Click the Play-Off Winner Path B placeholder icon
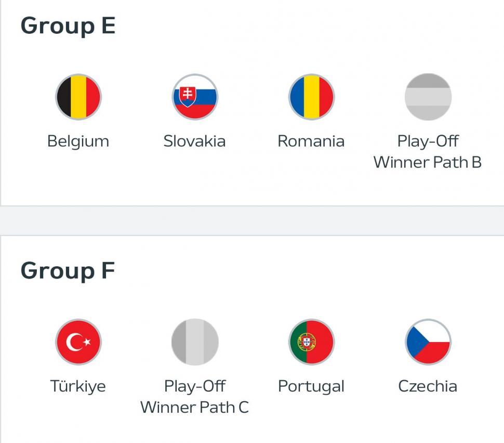 click(x=428, y=97)
